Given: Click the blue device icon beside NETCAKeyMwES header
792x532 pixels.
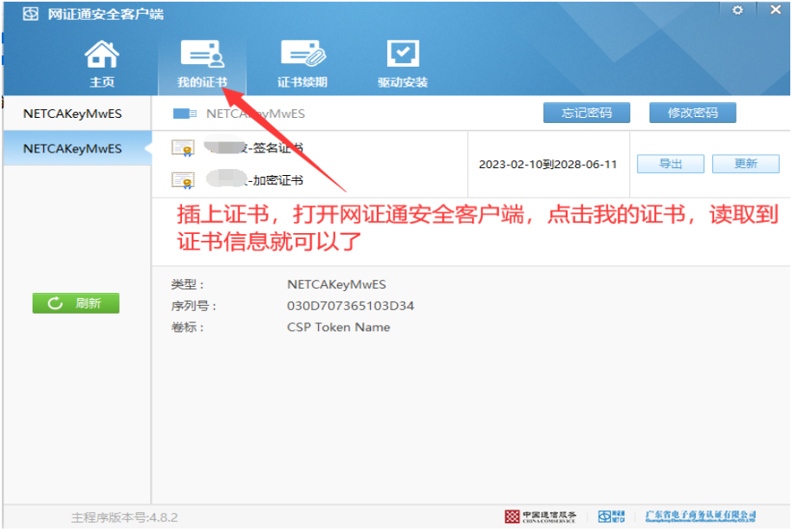Looking at the screenshot, I should click(x=185, y=114).
